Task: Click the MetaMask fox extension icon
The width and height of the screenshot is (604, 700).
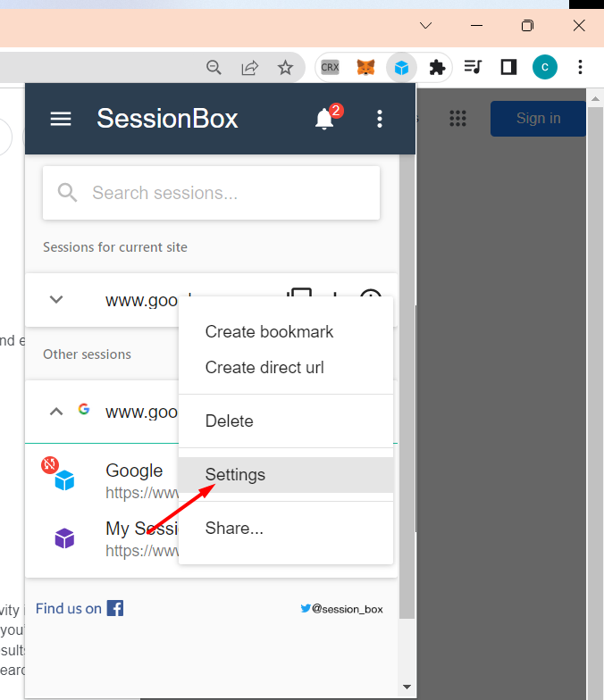Action: click(x=365, y=68)
